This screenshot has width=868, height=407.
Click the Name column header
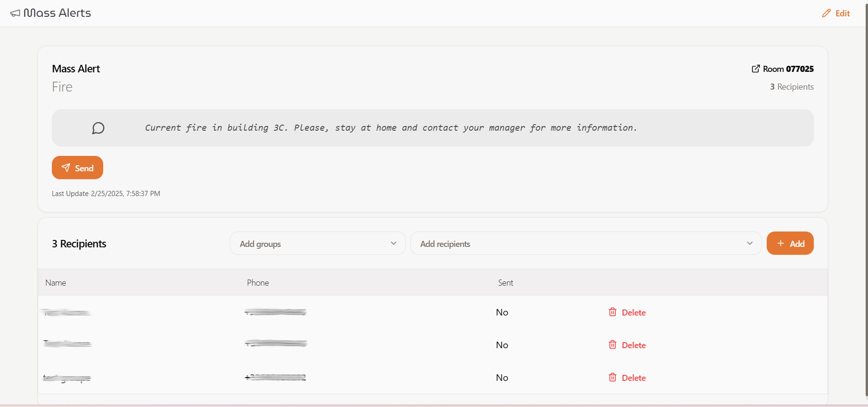click(56, 283)
